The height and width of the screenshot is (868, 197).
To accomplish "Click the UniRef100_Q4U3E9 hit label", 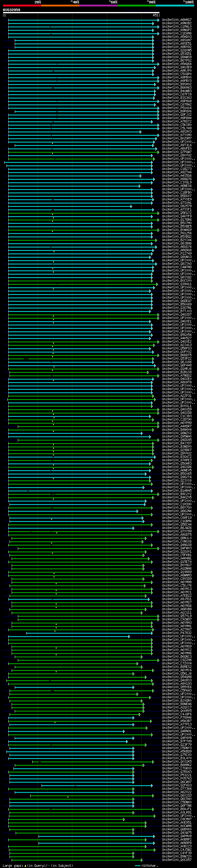I will 177,67.
